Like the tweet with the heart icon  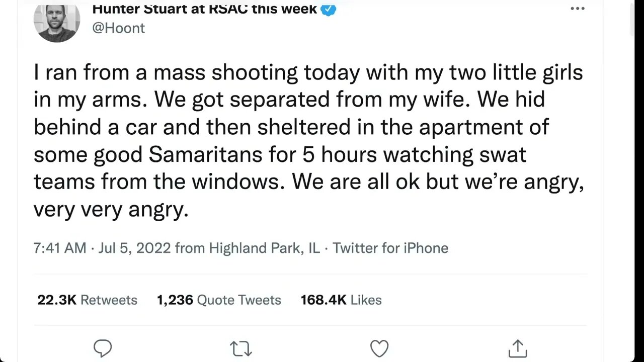(379, 348)
